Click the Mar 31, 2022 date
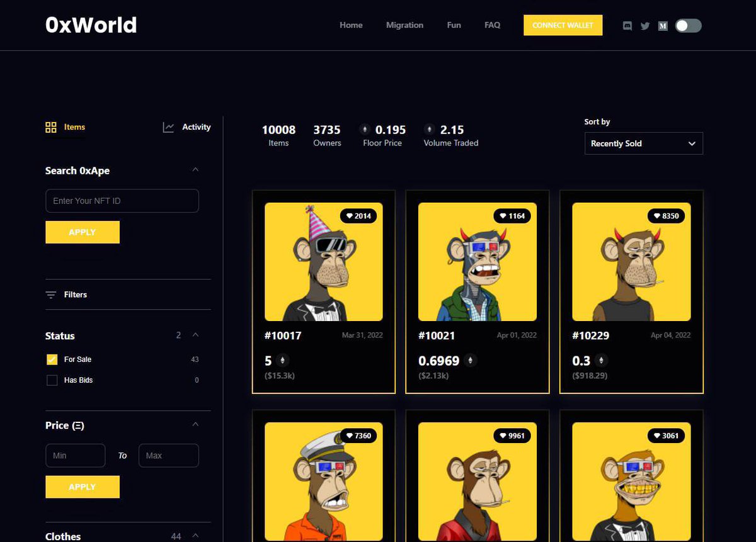Image resolution: width=756 pixels, height=542 pixels. pyautogui.click(x=362, y=336)
